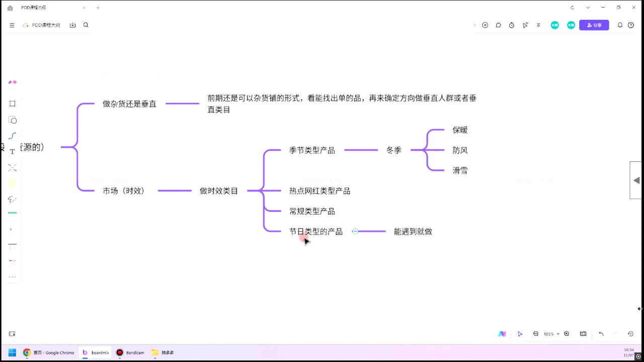Expand more tools with double chevron
The height and width of the screenshot is (362, 644).
[538, 25]
